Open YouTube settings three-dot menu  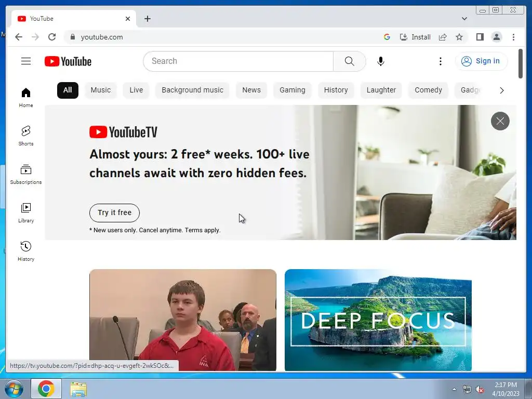point(441,61)
